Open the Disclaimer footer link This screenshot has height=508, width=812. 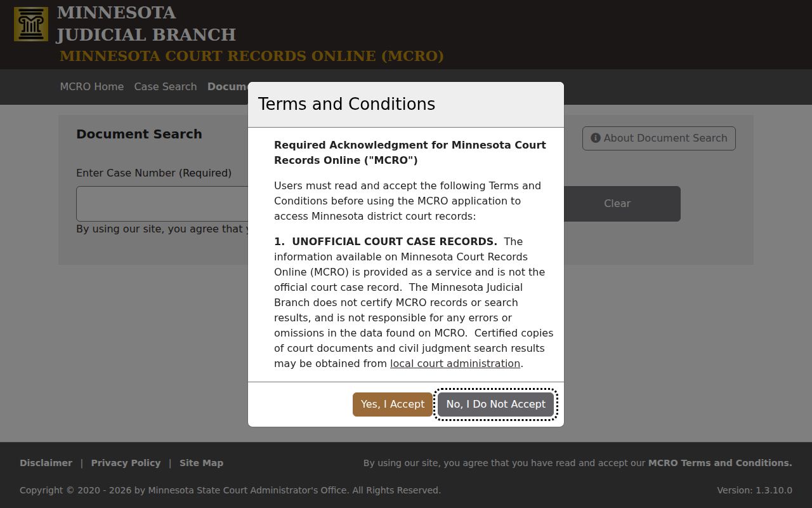[x=46, y=463]
